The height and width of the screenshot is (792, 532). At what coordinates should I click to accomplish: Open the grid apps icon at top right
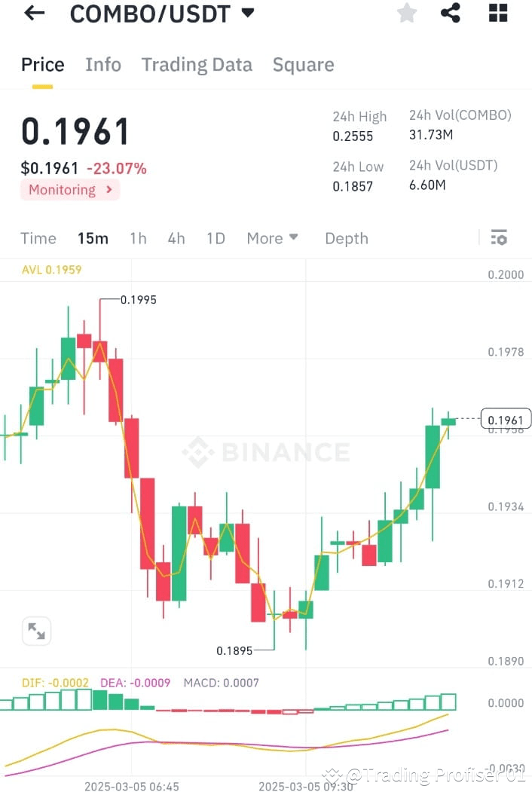497,13
